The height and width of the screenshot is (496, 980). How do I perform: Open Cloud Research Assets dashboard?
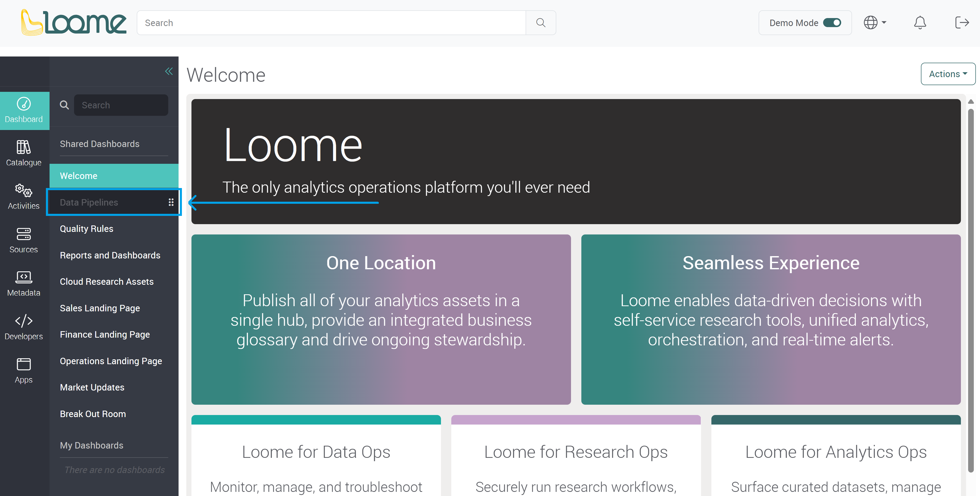[114, 281]
